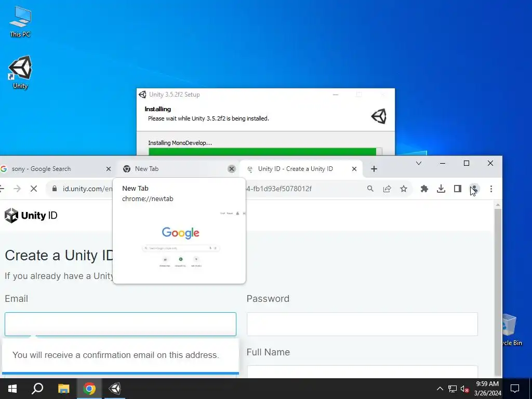Open Chrome profile avatar
Image resolution: width=532 pixels, height=399 pixels.
pos(474,189)
